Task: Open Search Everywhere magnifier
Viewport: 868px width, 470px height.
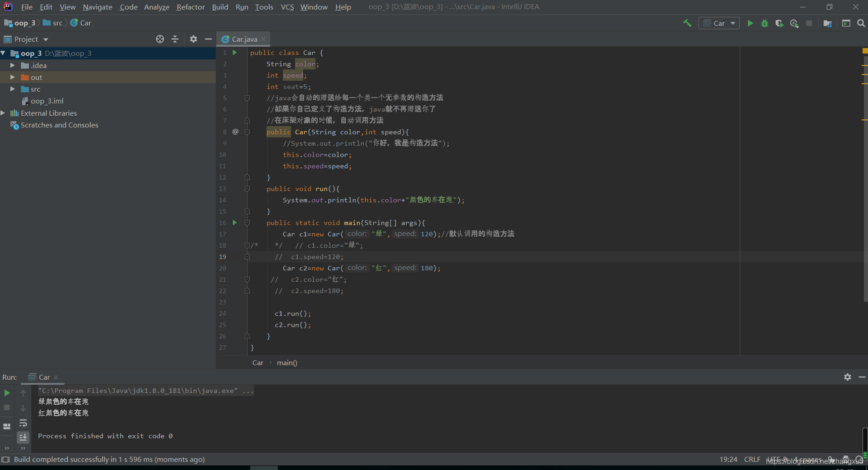Action: pyautogui.click(x=861, y=23)
